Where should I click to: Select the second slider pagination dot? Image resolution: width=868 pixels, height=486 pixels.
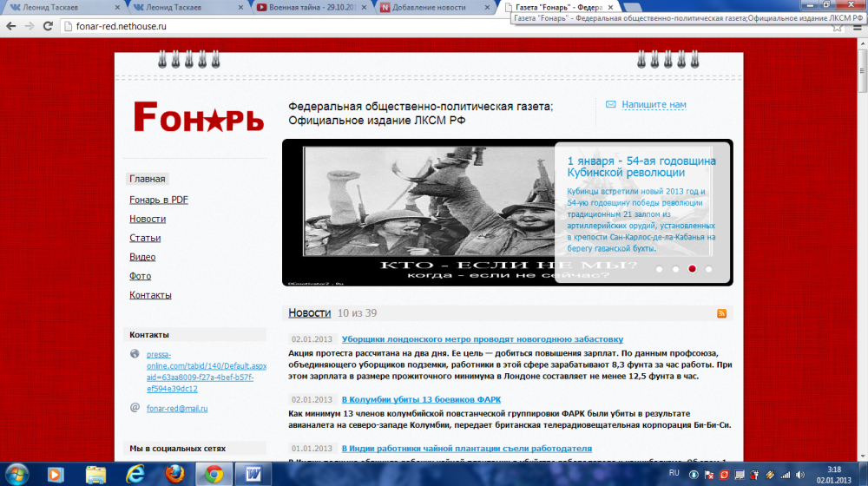click(675, 269)
